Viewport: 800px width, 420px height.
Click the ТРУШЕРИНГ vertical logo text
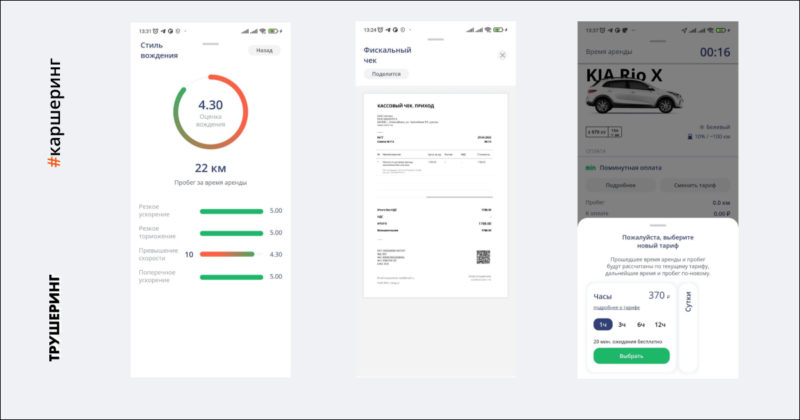54,318
